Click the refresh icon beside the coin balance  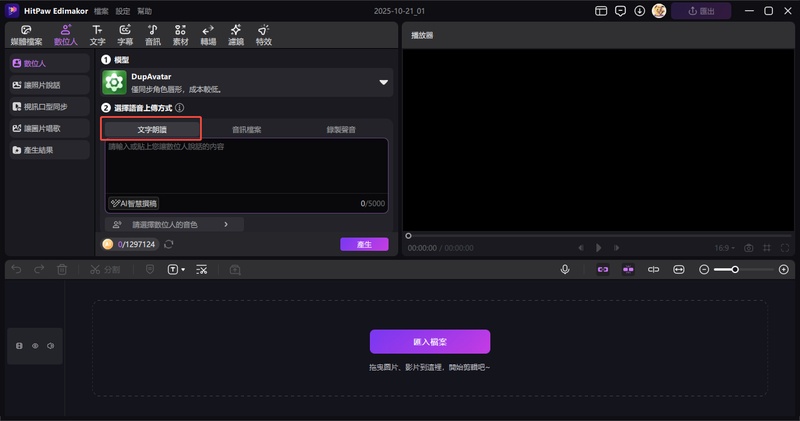coord(169,244)
